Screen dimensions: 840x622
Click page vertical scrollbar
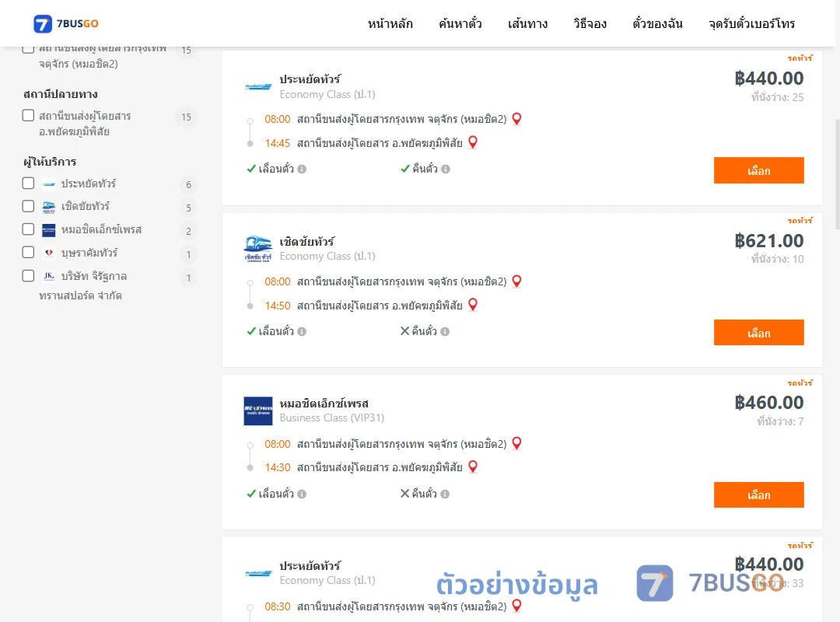pos(837,174)
